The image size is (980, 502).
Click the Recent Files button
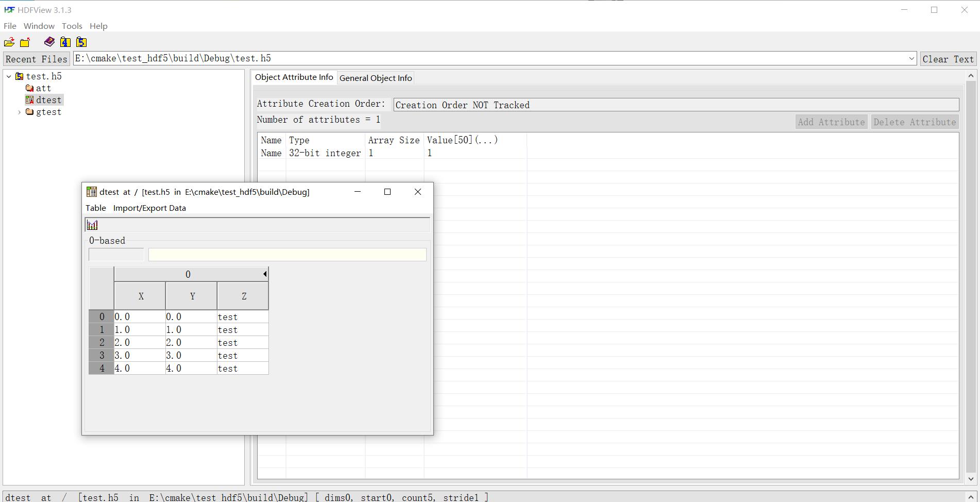[x=37, y=59]
